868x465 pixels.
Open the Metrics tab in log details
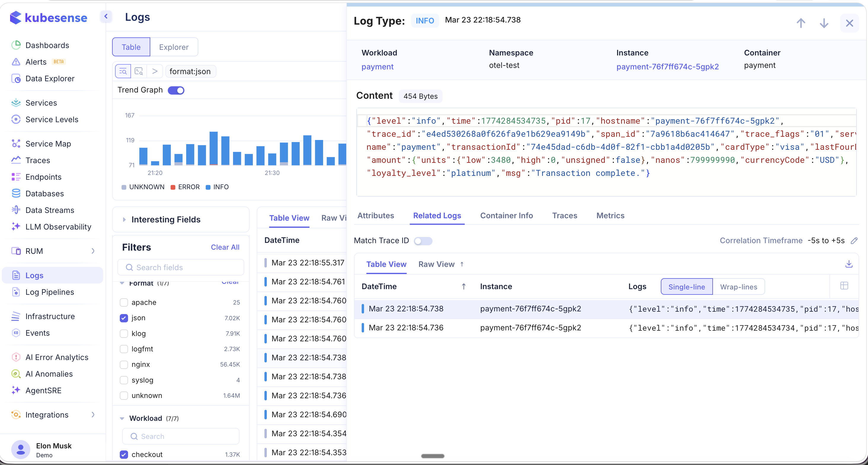coord(610,216)
